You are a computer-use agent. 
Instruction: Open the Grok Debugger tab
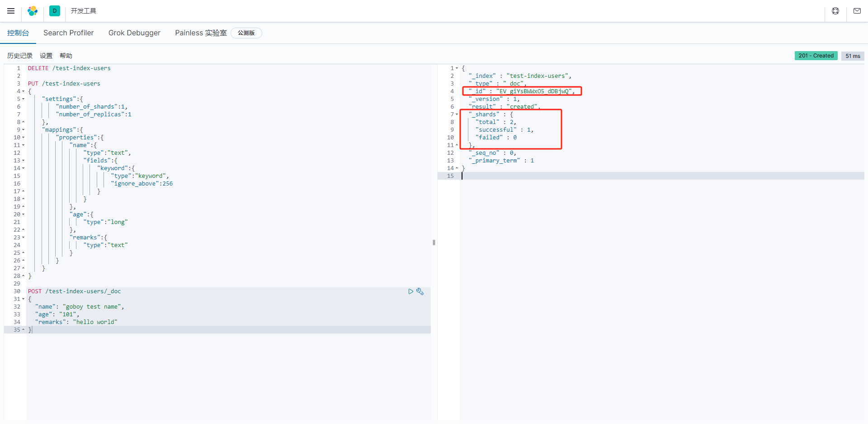point(134,33)
